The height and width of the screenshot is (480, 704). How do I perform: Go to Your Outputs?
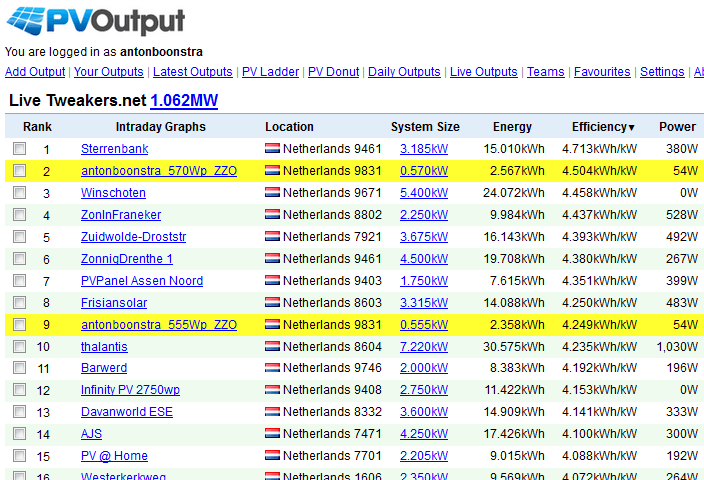tap(109, 72)
